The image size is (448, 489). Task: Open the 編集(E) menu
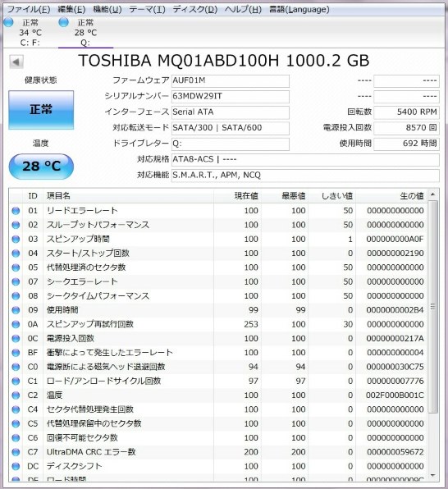(x=71, y=9)
